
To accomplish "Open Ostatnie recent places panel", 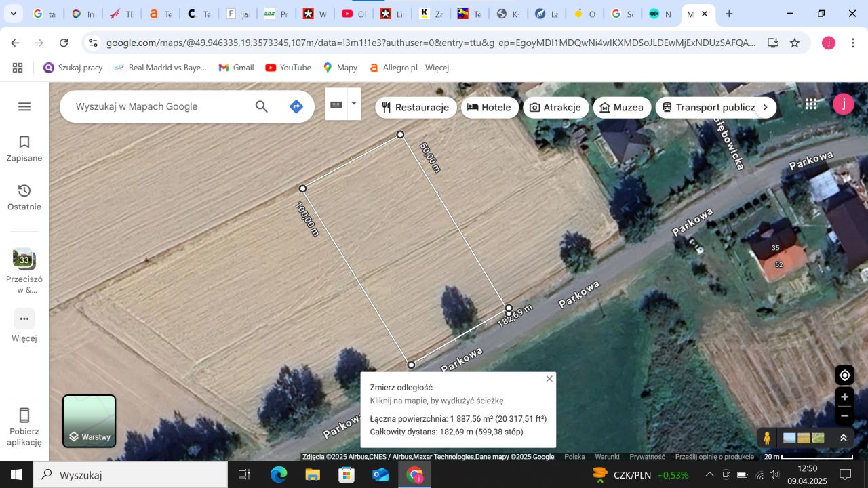I will [x=24, y=197].
